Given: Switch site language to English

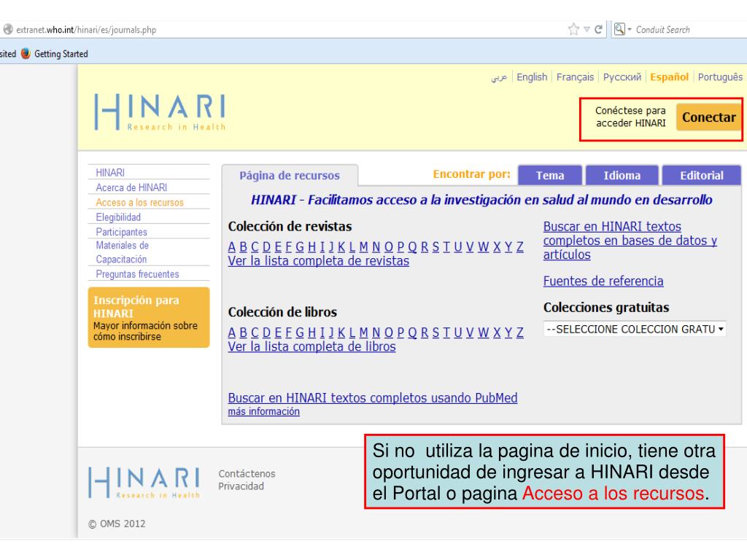Looking at the screenshot, I should click(x=532, y=77).
